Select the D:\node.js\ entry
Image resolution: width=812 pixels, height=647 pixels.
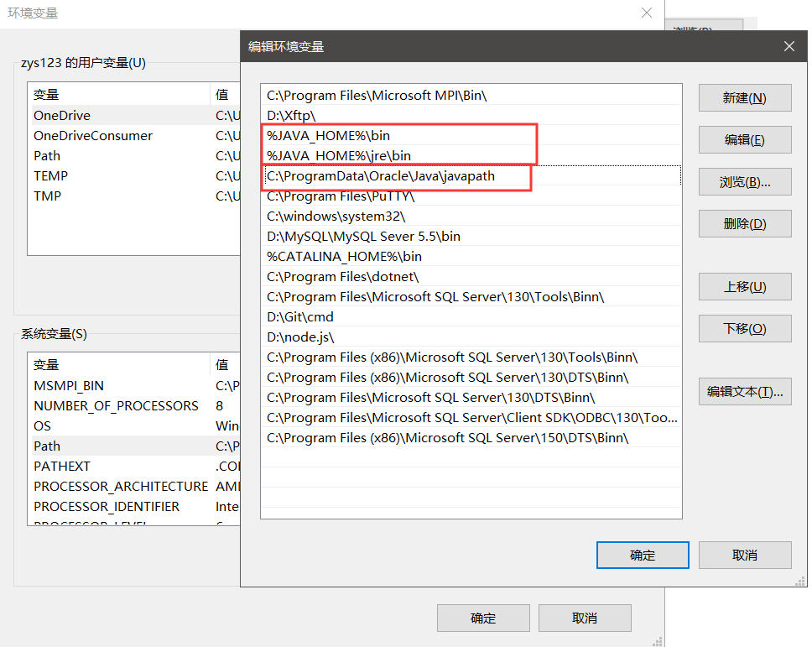tap(471, 337)
